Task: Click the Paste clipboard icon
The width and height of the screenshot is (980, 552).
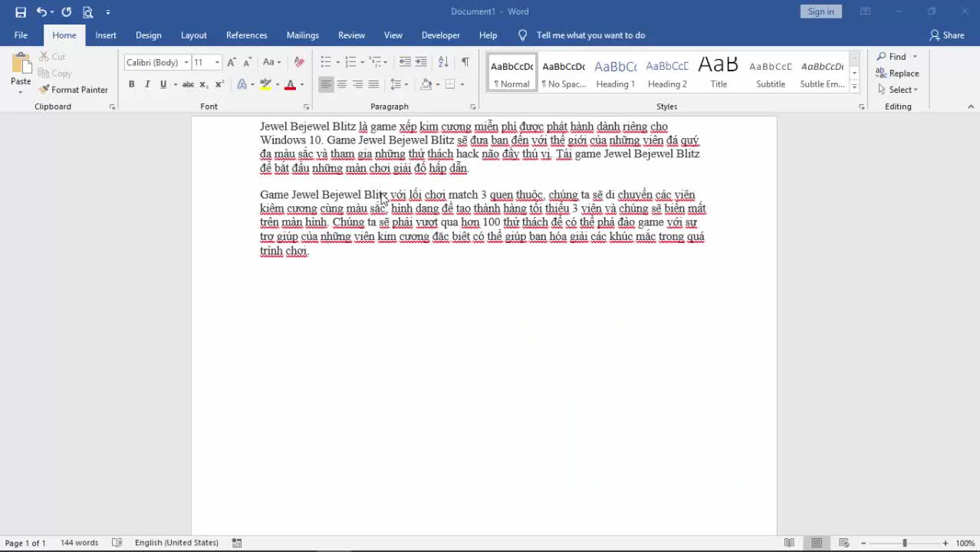Action: (21, 64)
